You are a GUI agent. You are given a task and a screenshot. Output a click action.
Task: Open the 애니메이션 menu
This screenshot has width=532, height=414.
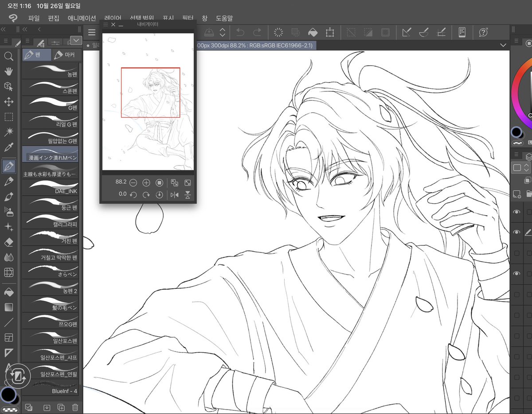point(82,18)
